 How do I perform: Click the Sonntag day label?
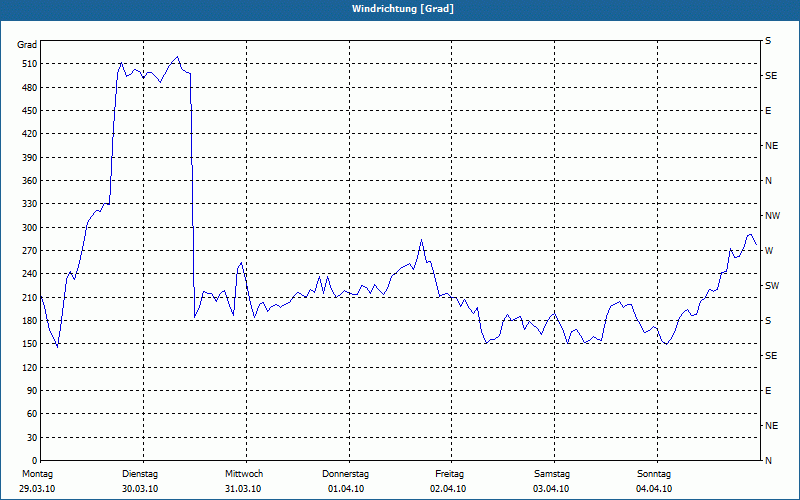point(654,474)
